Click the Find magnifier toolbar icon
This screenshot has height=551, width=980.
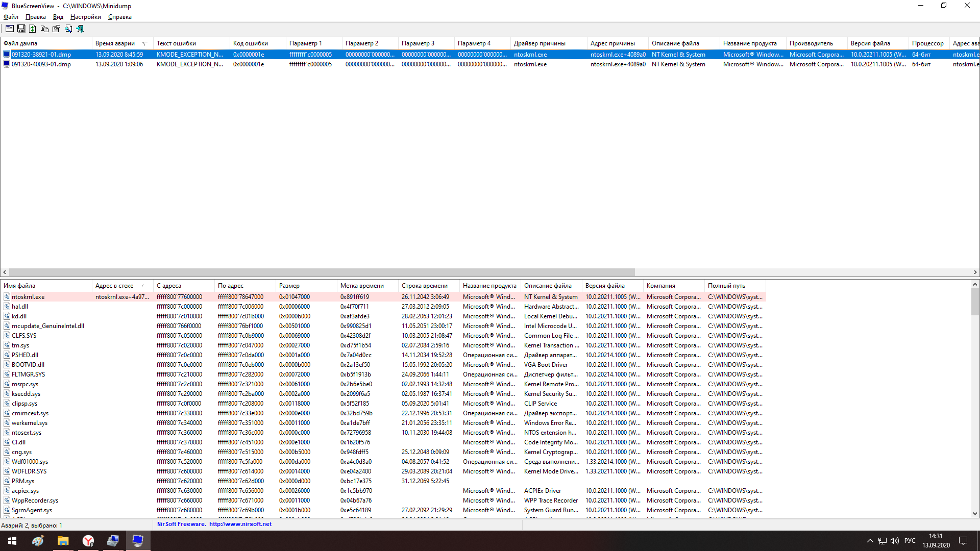pos(68,29)
